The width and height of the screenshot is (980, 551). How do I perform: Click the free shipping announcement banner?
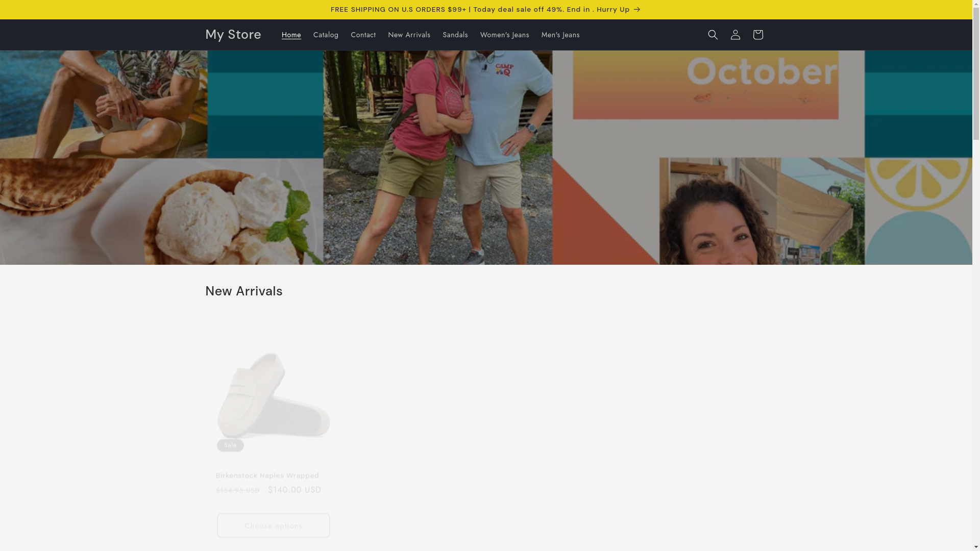point(480,10)
